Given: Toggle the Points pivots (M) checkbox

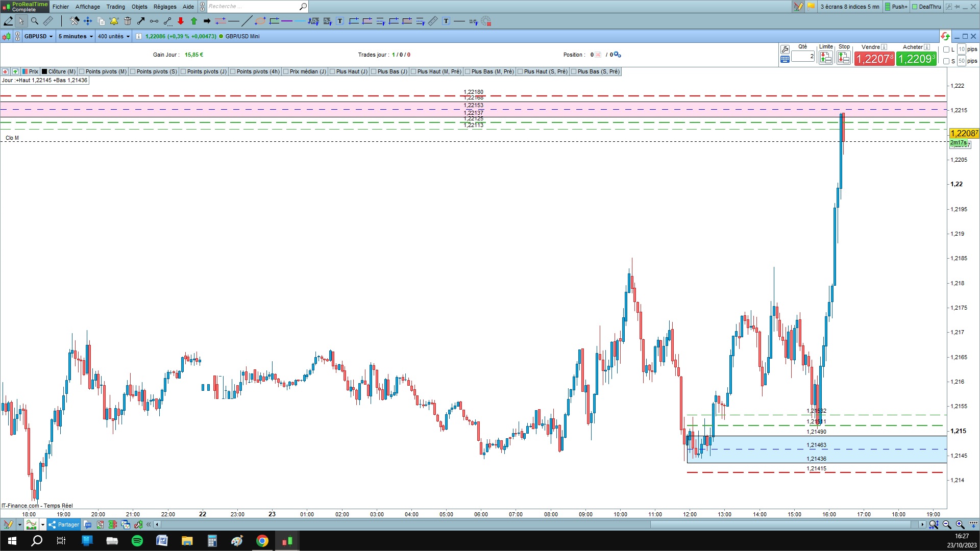Looking at the screenshot, I should pos(82,71).
